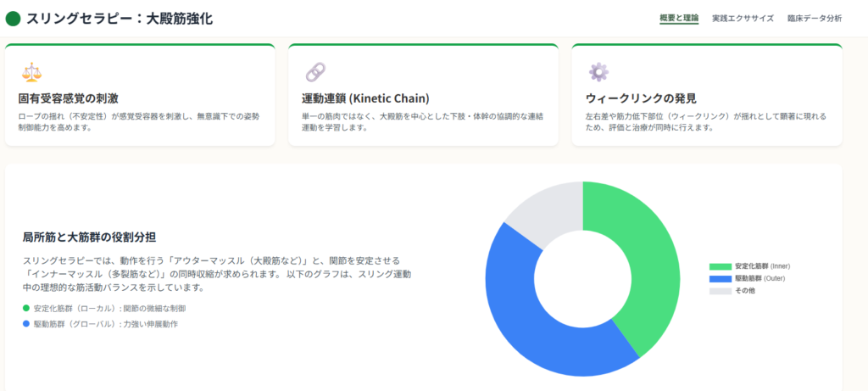Click the chain link icon

(314, 72)
